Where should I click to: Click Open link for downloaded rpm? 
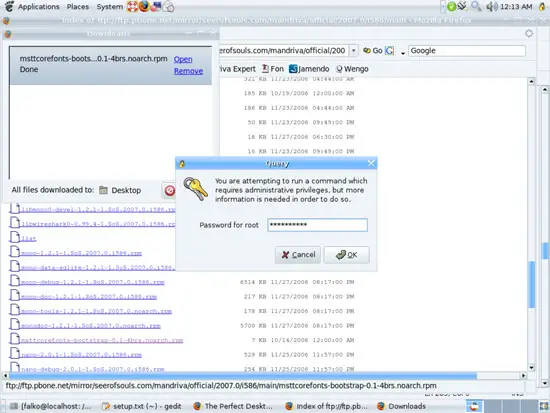[x=183, y=59]
